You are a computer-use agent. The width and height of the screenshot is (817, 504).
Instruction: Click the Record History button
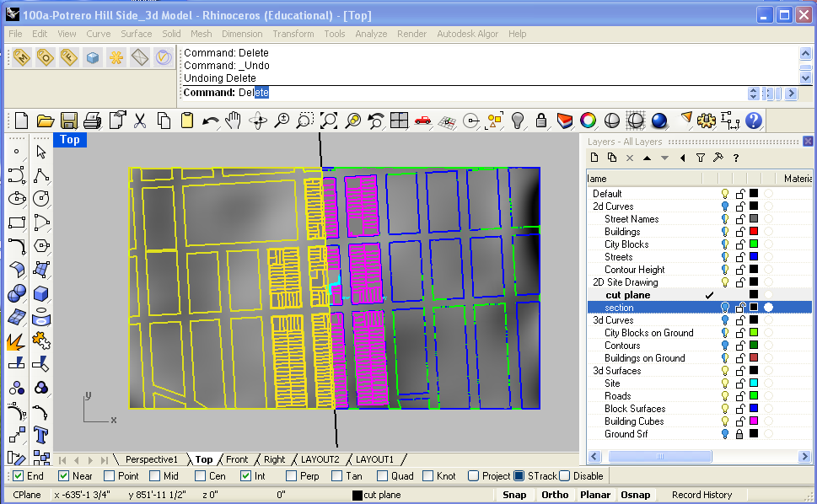coord(701,495)
